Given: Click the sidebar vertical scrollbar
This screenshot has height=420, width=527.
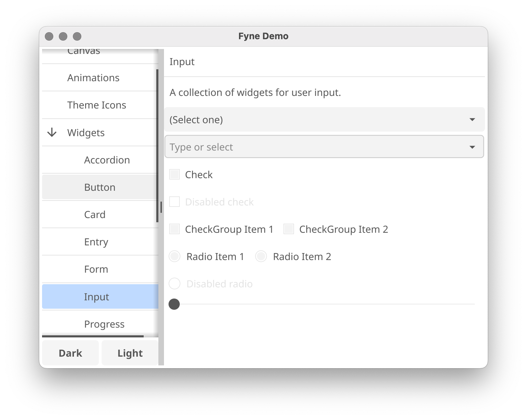Looking at the screenshot, I should 157,146.
